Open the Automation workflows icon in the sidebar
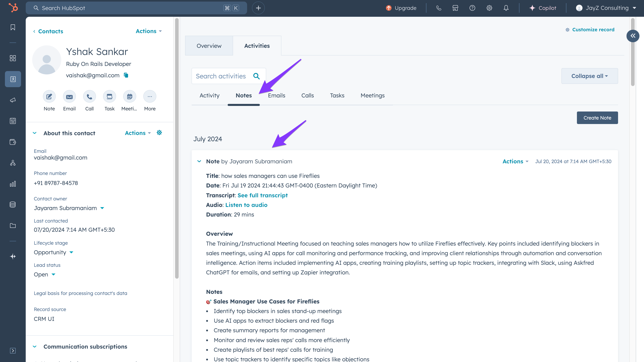 point(13,163)
